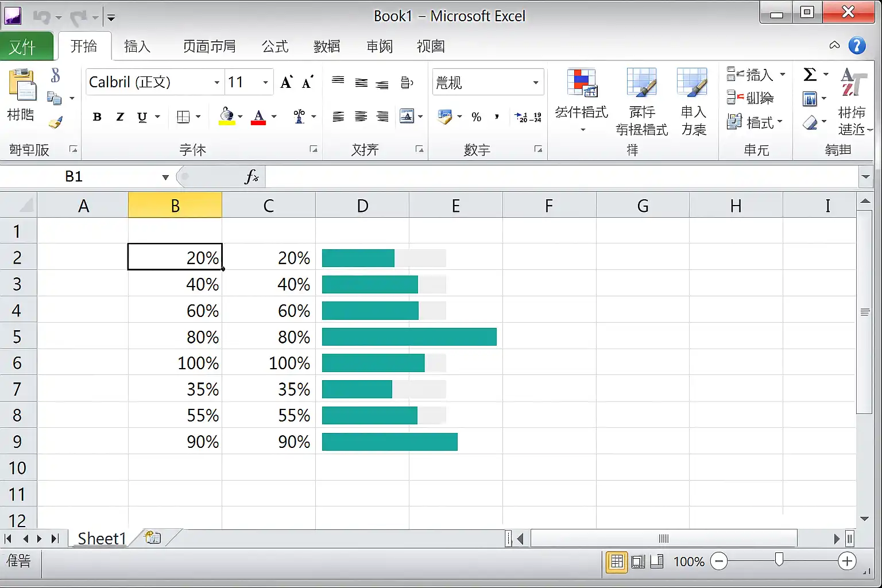882x588 pixels.
Task: Switch to the 公式 (Formulas) tab
Action: point(275,47)
